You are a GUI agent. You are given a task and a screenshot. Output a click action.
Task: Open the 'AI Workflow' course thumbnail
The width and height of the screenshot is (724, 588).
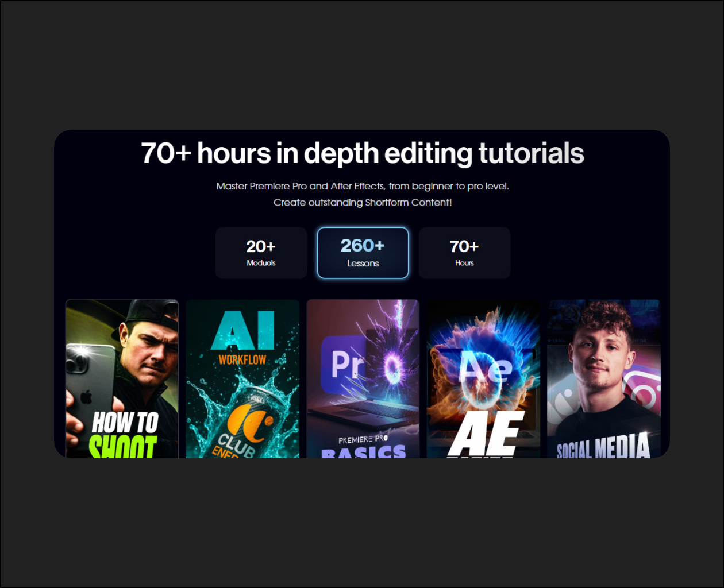tap(242, 378)
